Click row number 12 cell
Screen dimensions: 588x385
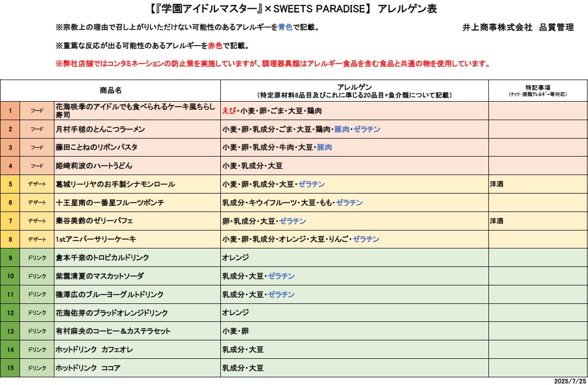pos(10,313)
